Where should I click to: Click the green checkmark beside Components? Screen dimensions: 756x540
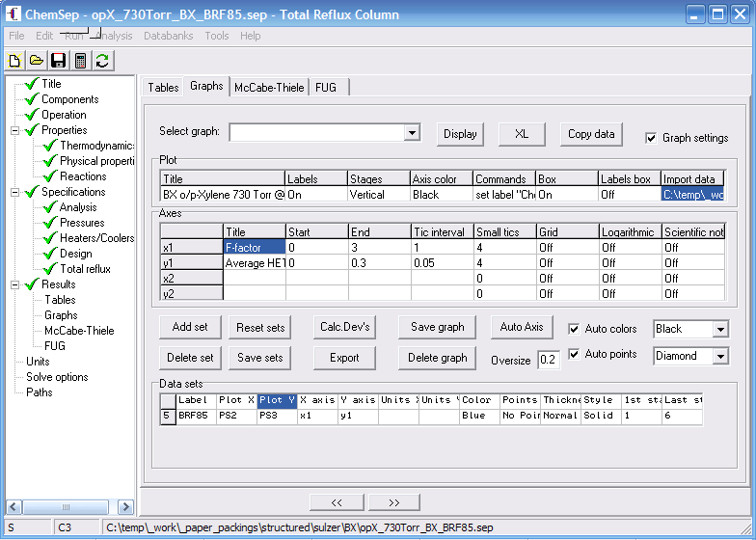coord(33,99)
